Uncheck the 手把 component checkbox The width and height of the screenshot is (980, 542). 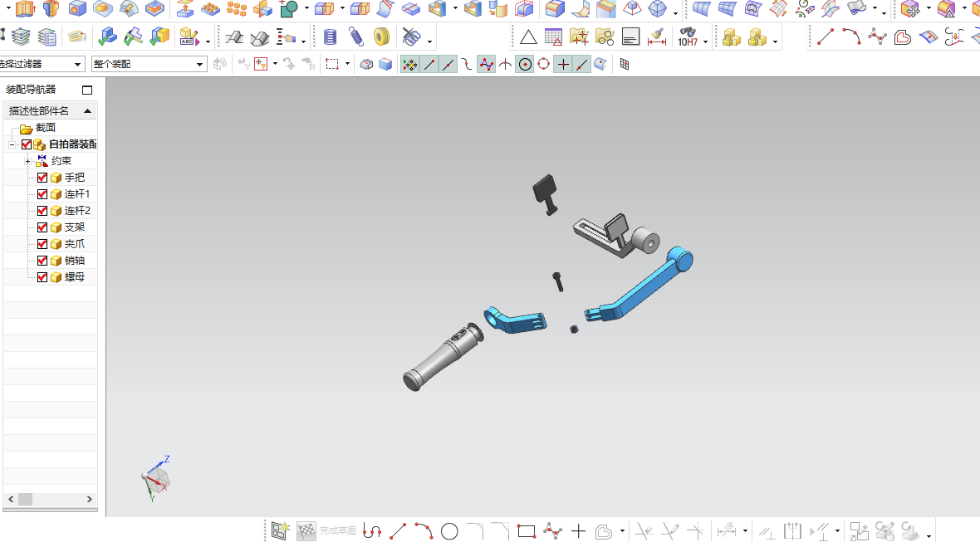pyautogui.click(x=42, y=178)
